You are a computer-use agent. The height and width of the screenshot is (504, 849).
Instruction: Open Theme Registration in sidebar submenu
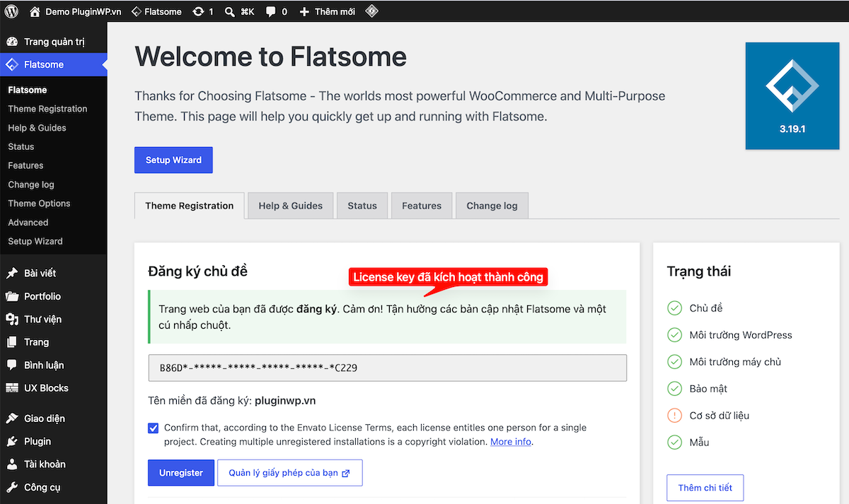coord(47,109)
